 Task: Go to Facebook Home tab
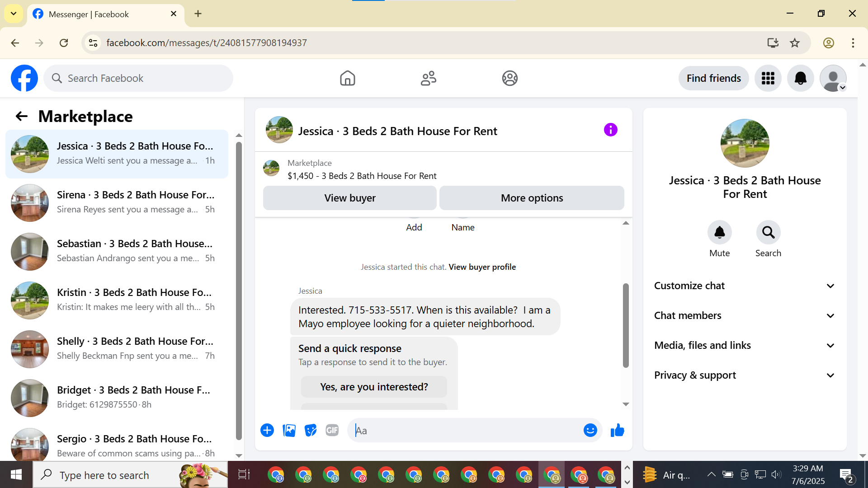(347, 78)
